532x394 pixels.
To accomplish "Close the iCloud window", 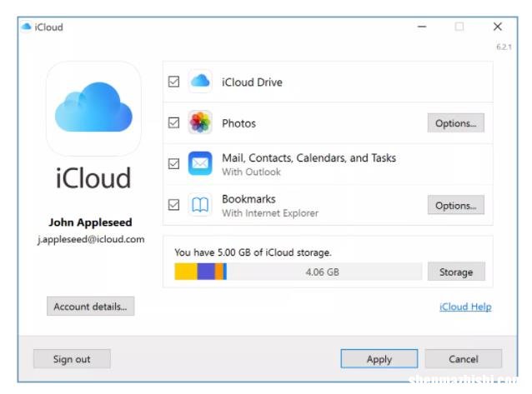I will coord(497,27).
